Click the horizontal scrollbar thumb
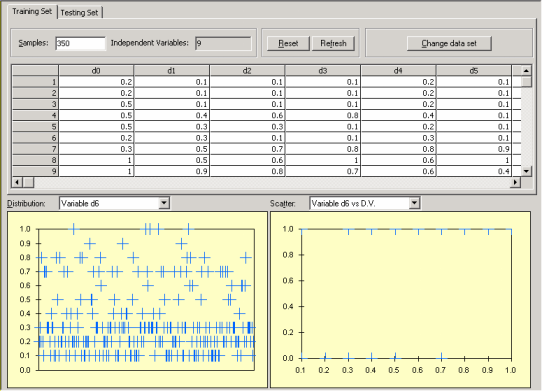 pyautogui.click(x=28, y=182)
